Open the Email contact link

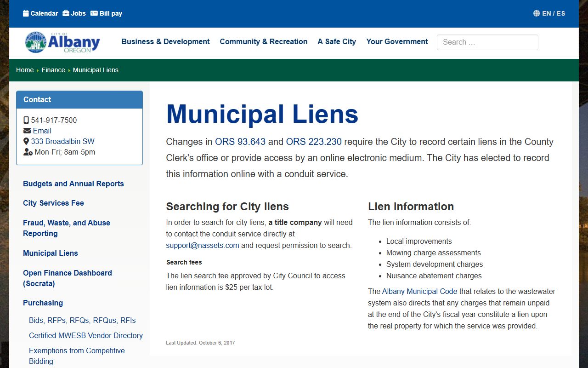pyautogui.click(x=42, y=131)
